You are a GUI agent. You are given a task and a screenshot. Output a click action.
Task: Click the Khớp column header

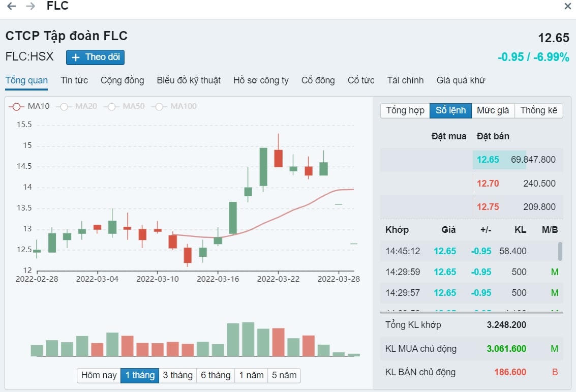(x=397, y=230)
